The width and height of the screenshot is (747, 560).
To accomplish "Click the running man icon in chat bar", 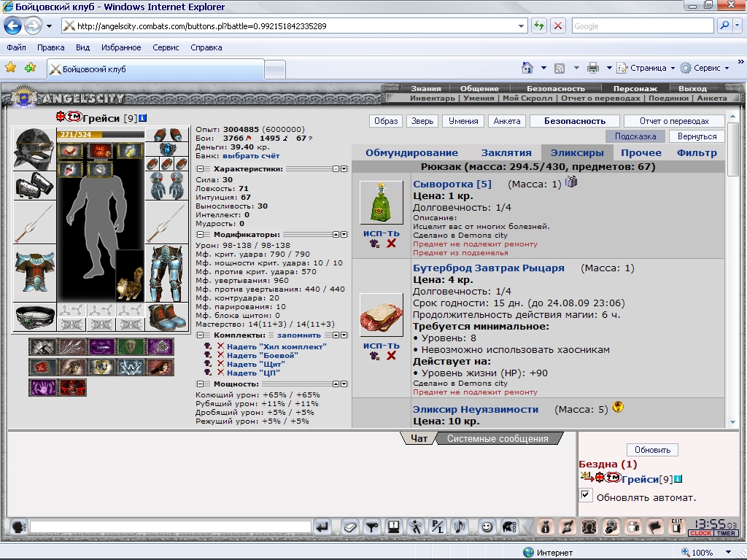I will pos(415,527).
